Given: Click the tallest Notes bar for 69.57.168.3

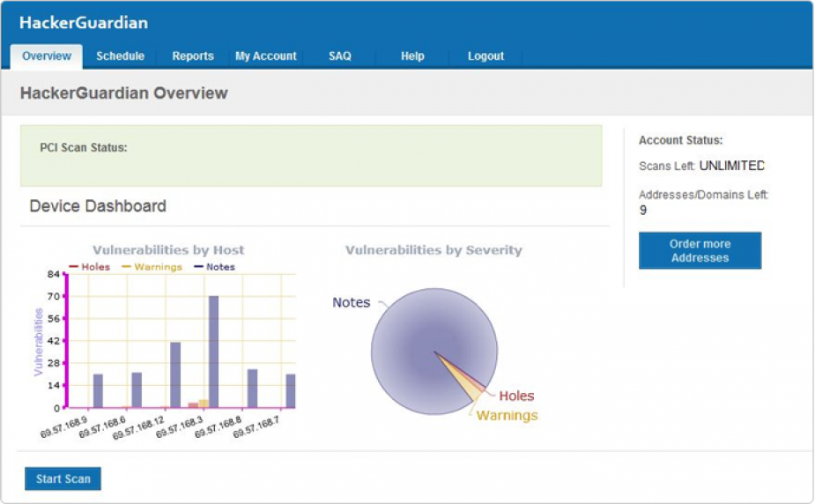Looking at the screenshot, I should [x=213, y=352].
